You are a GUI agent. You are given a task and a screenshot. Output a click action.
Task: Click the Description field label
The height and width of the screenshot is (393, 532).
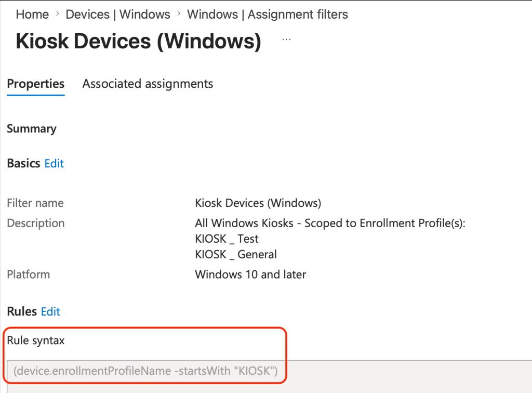[x=36, y=223]
